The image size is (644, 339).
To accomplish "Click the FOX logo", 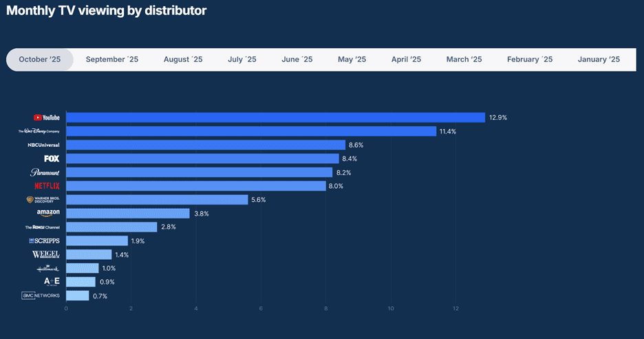I will [52, 158].
